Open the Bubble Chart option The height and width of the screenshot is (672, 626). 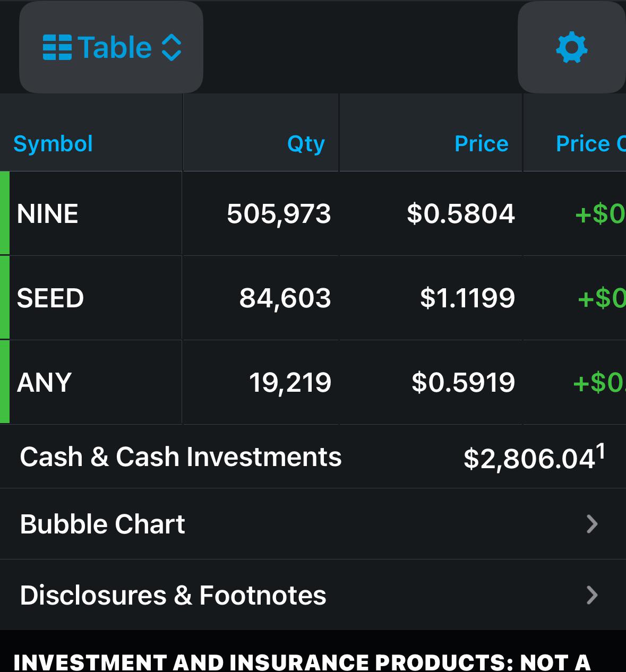(x=102, y=524)
